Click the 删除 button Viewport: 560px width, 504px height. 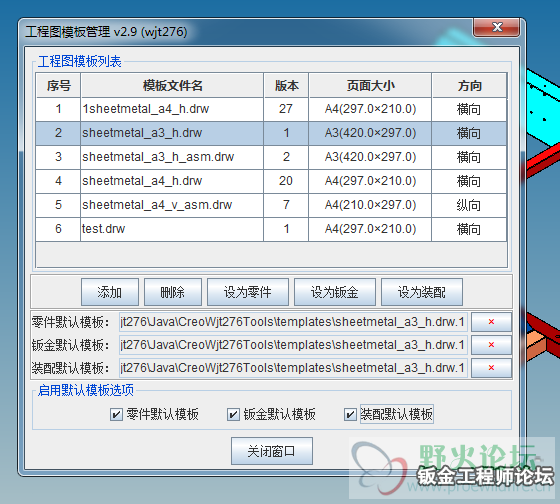coord(172,292)
